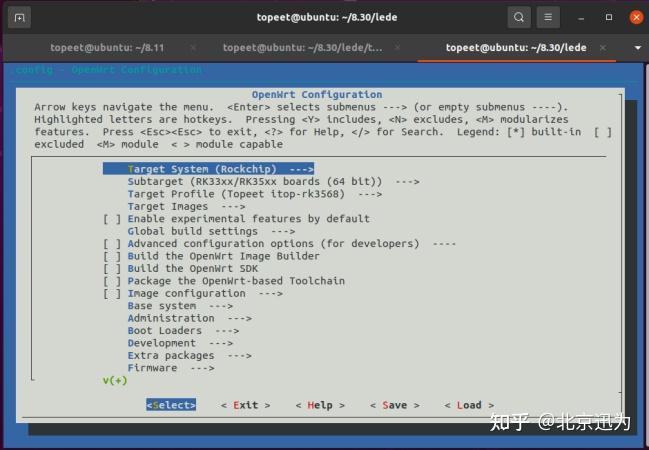The width and height of the screenshot is (649, 450).
Task: Open the Development submenu
Action: tap(180, 343)
